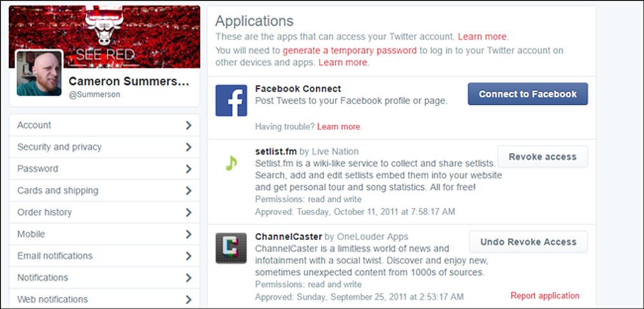Screen dimensions: 644x309
Task: Select Mobile in the settings sidebar
Action: [104, 234]
